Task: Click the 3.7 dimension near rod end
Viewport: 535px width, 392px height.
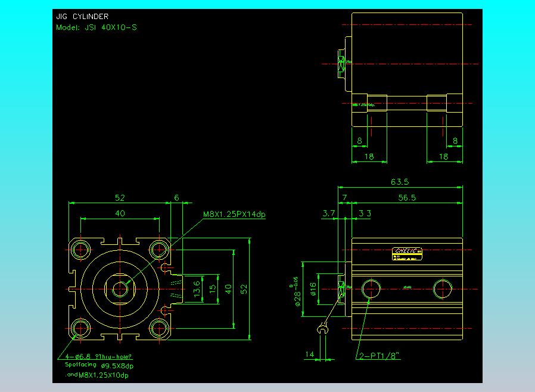Action: point(329,213)
